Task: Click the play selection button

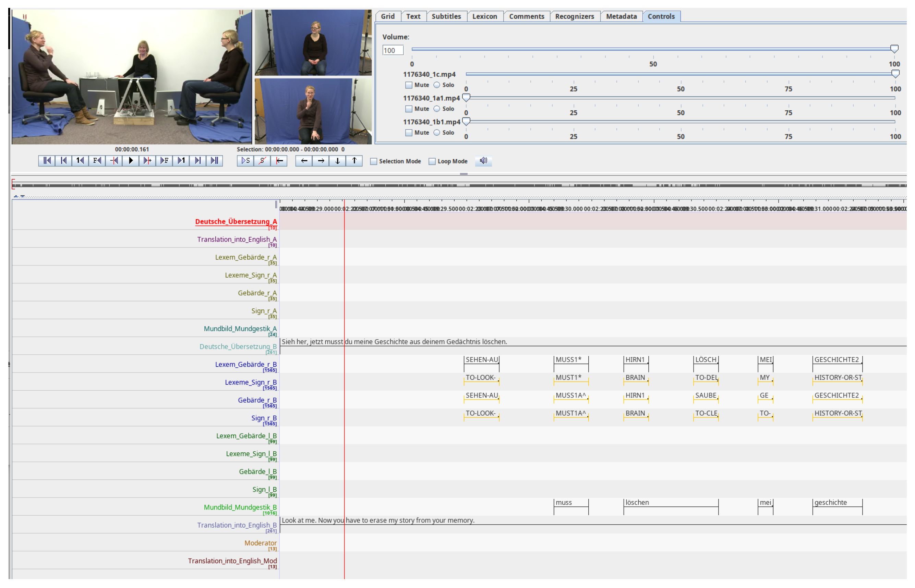Action: tap(245, 161)
